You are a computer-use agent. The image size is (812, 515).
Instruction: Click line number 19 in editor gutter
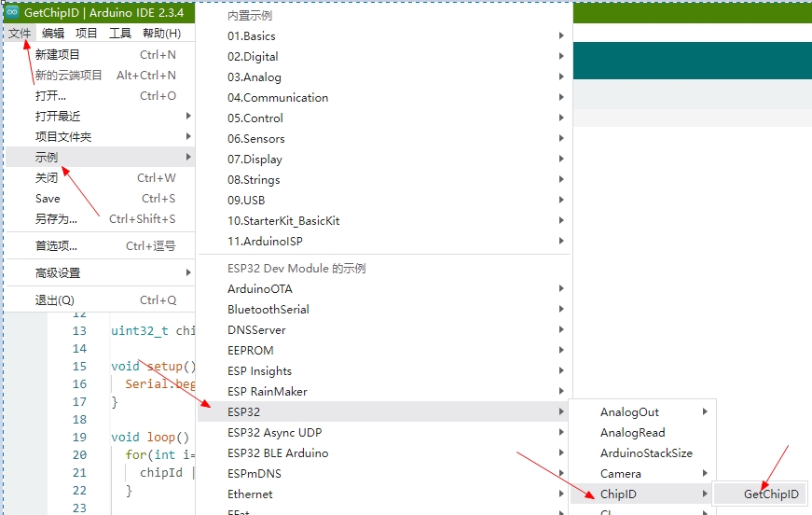click(79, 438)
